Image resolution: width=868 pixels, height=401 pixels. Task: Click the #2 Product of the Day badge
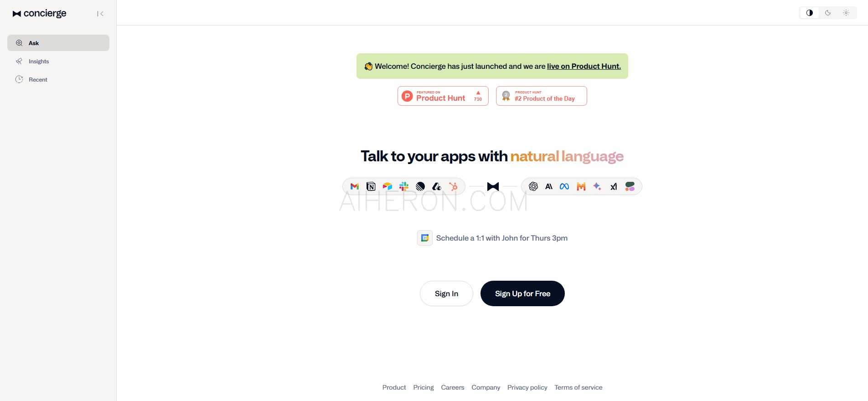point(542,96)
